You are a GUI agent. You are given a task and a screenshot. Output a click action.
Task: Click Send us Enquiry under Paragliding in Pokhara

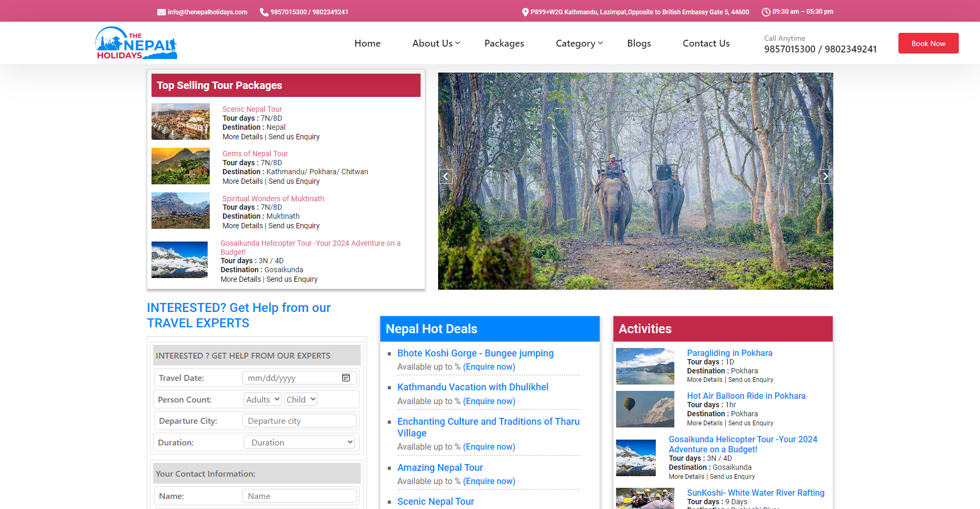click(751, 380)
